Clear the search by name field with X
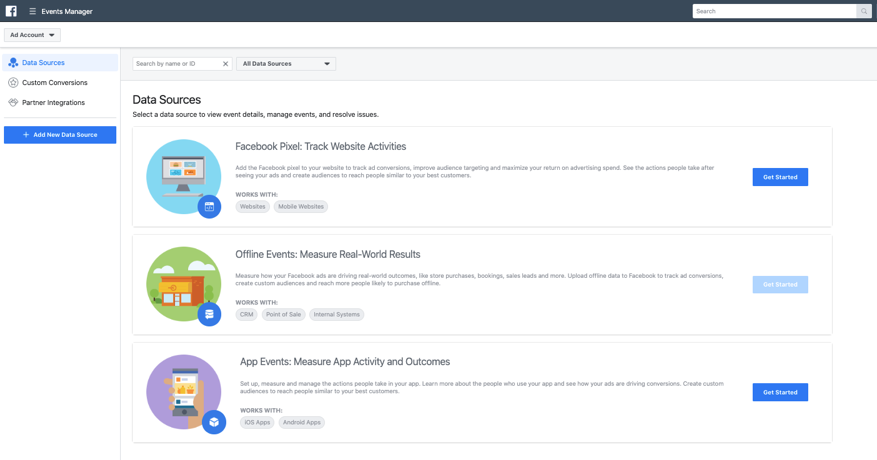The width and height of the screenshot is (877, 460). tap(225, 64)
